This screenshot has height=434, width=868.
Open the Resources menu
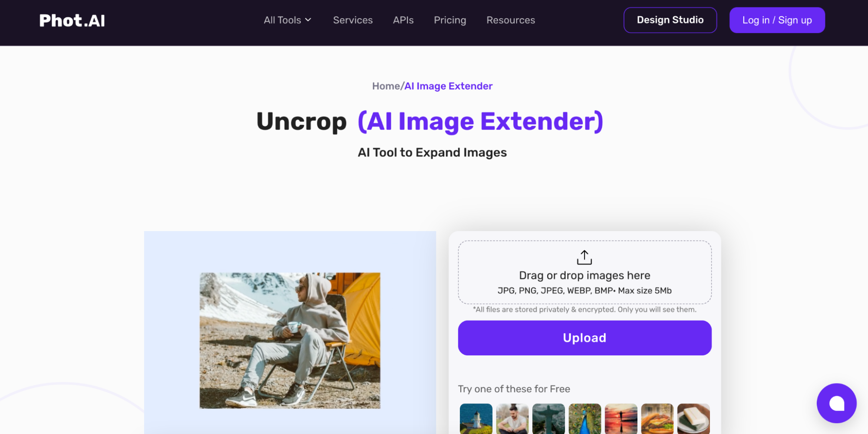511,20
